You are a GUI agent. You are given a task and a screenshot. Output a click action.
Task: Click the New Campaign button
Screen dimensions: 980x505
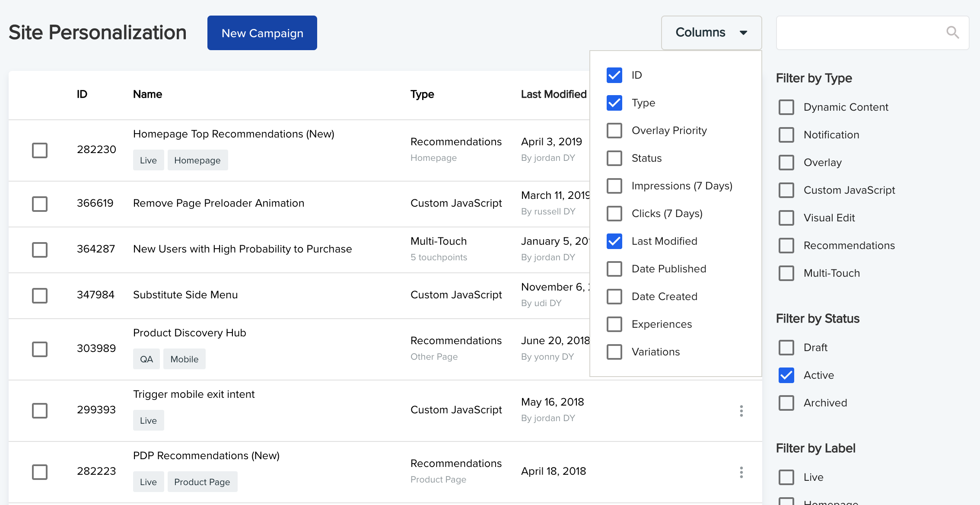(x=262, y=32)
